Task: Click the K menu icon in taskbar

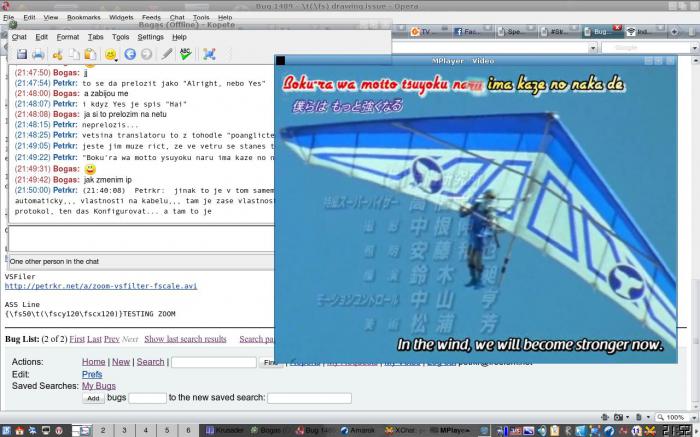Action: pos(6,431)
